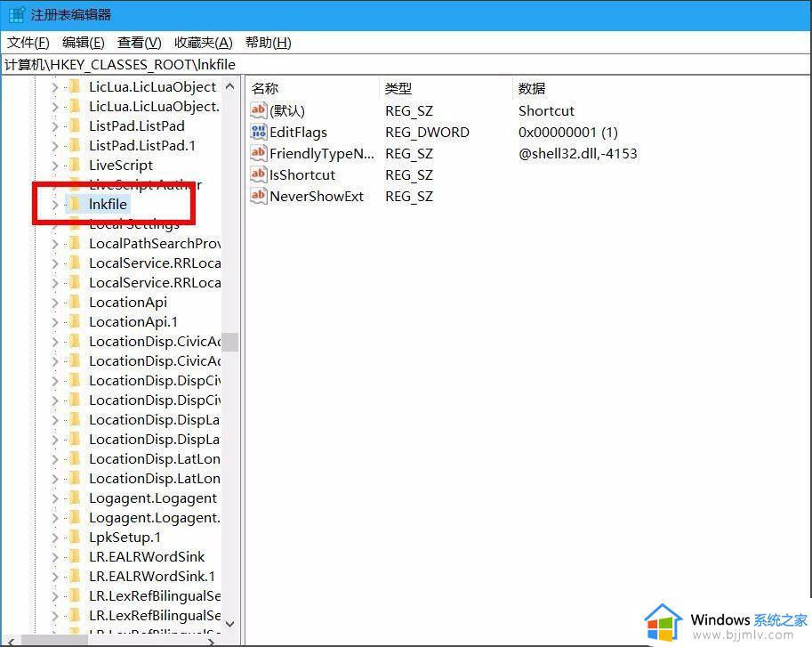Select the LR.EALRWordSink.1 key
Screen dimensions: 812x647
152,577
